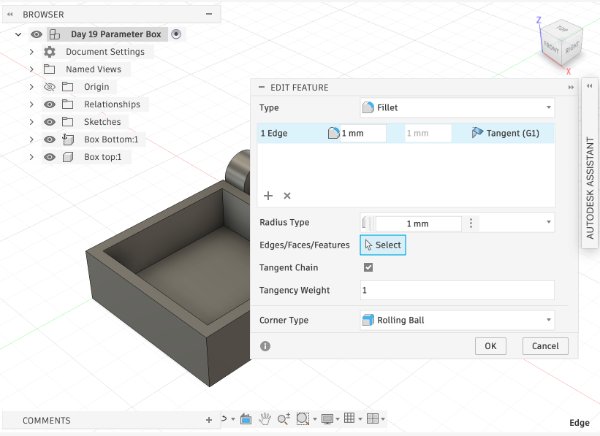This screenshot has height=436, width=600.
Task: Click OK in the Edit Feature dialog
Action: tap(491, 346)
